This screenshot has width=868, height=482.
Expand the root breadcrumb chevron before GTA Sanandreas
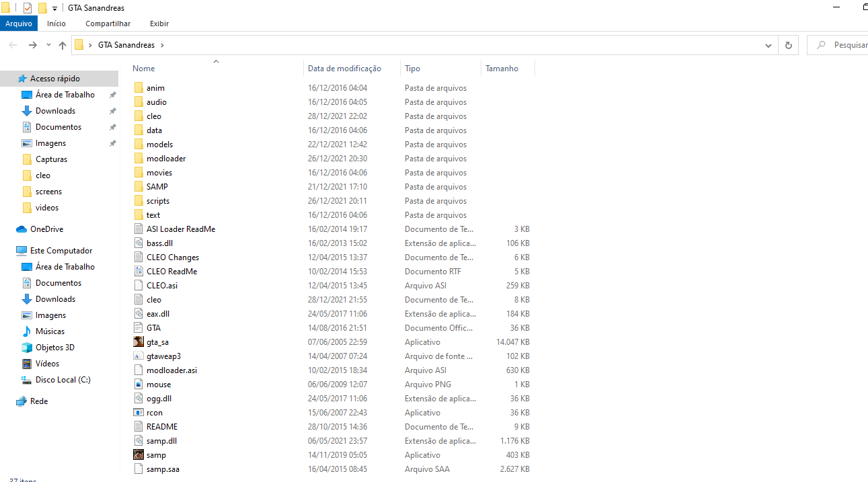[90, 45]
